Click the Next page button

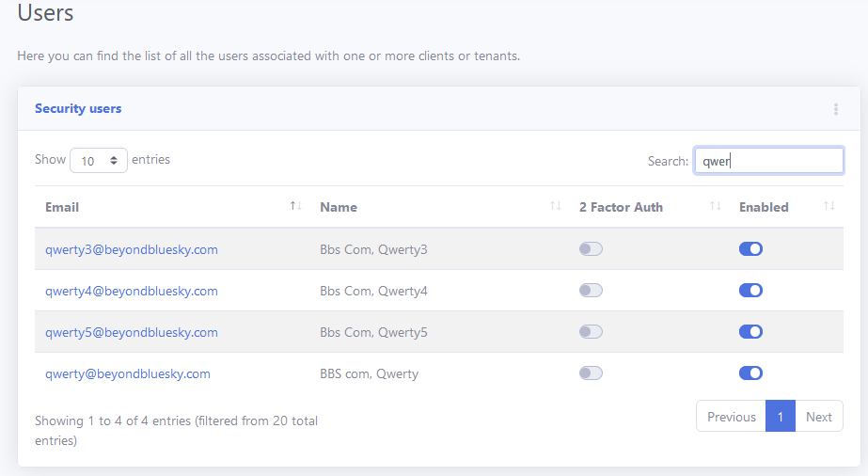818,417
